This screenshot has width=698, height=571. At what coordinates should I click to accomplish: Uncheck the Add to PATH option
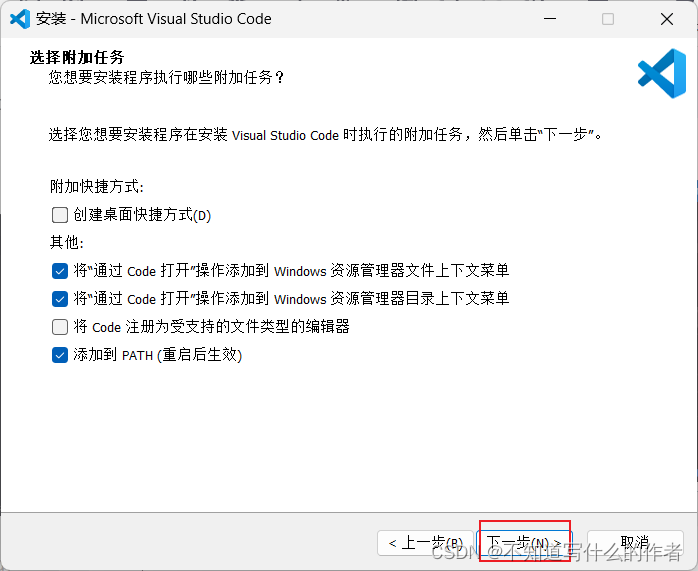click(x=60, y=355)
